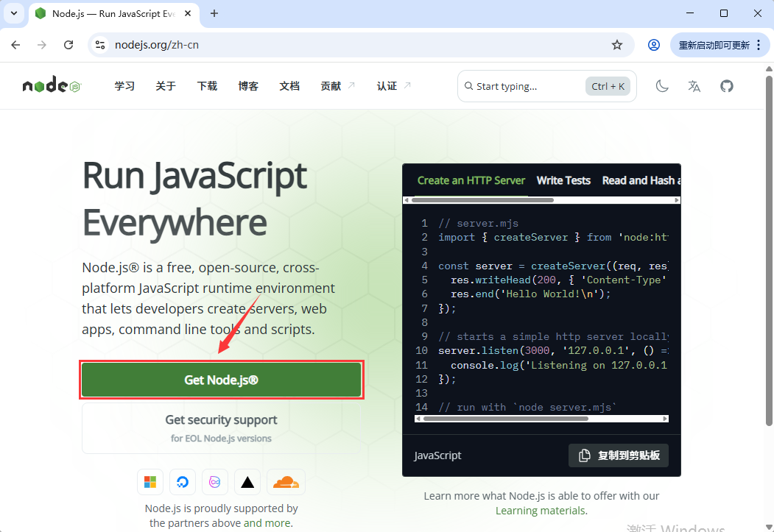The width and height of the screenshot is (774, 532).
Task: Toggle dark mode with the moon icon
Action: coord(662,86)
